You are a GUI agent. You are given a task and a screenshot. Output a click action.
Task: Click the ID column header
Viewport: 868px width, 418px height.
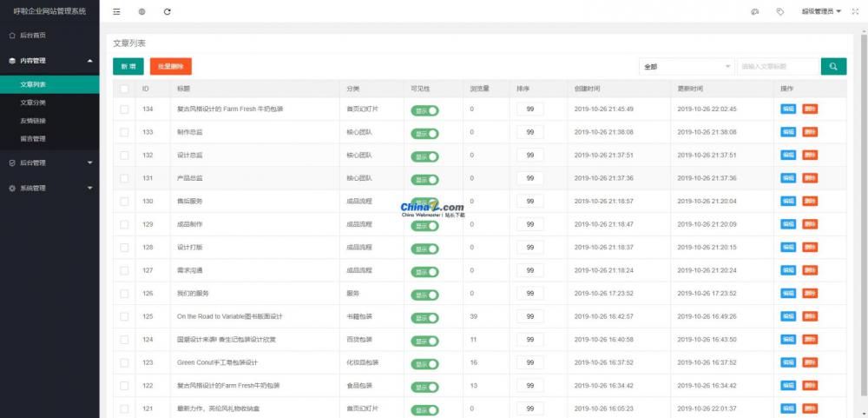[145, 89]
